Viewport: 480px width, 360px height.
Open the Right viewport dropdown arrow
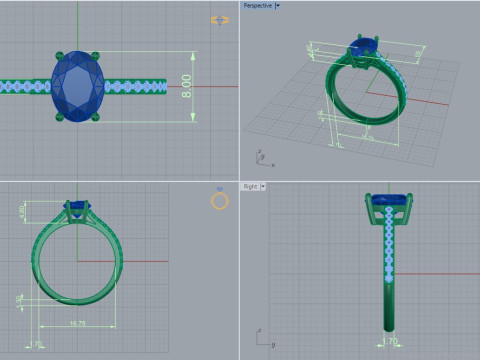tap(263, 186)
